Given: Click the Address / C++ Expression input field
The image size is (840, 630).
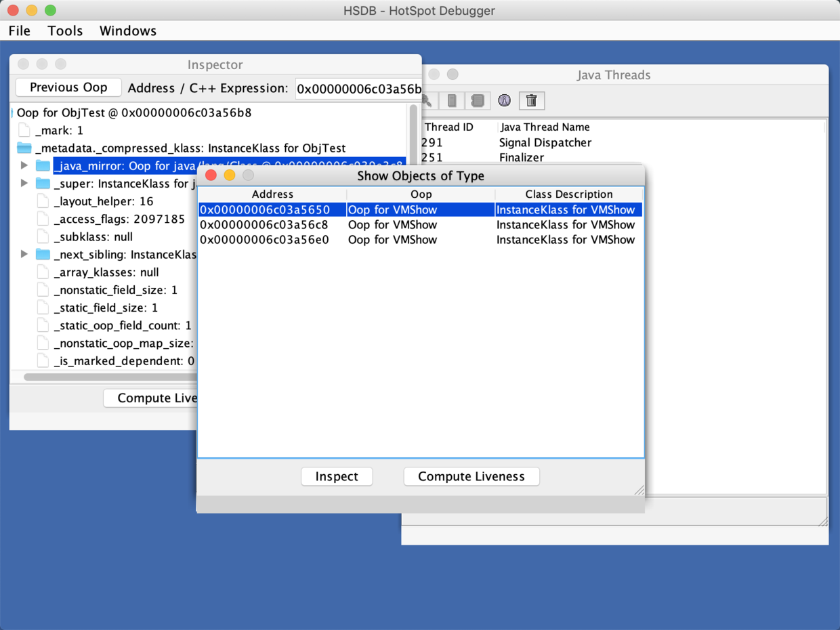Looking at the screenshot, I should click(x=358, y=89).
